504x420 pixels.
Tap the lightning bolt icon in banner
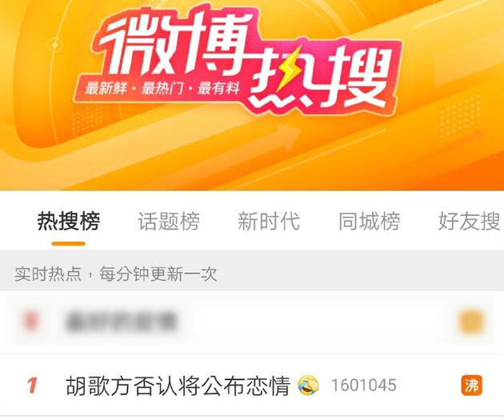pyautogui.click(x=290, y=69)
